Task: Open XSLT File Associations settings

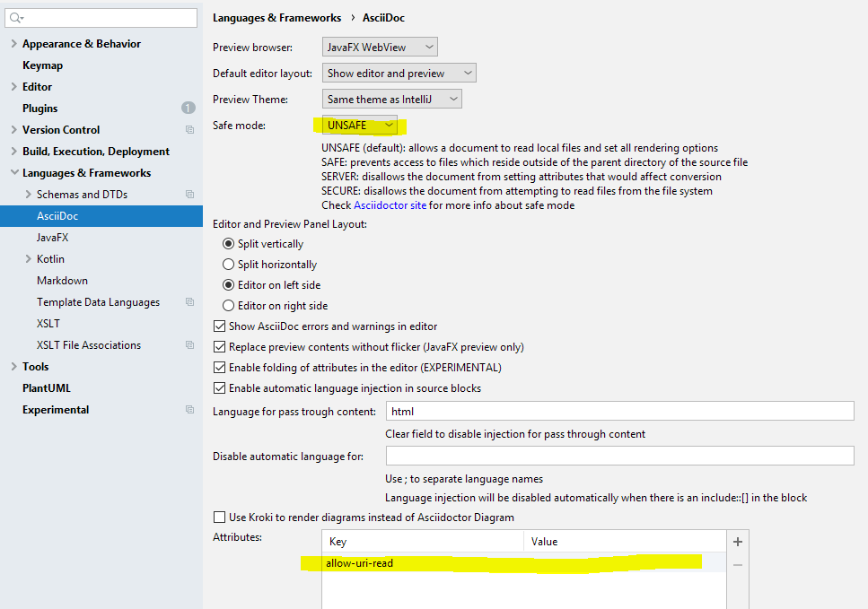Action: pos(89,345)
